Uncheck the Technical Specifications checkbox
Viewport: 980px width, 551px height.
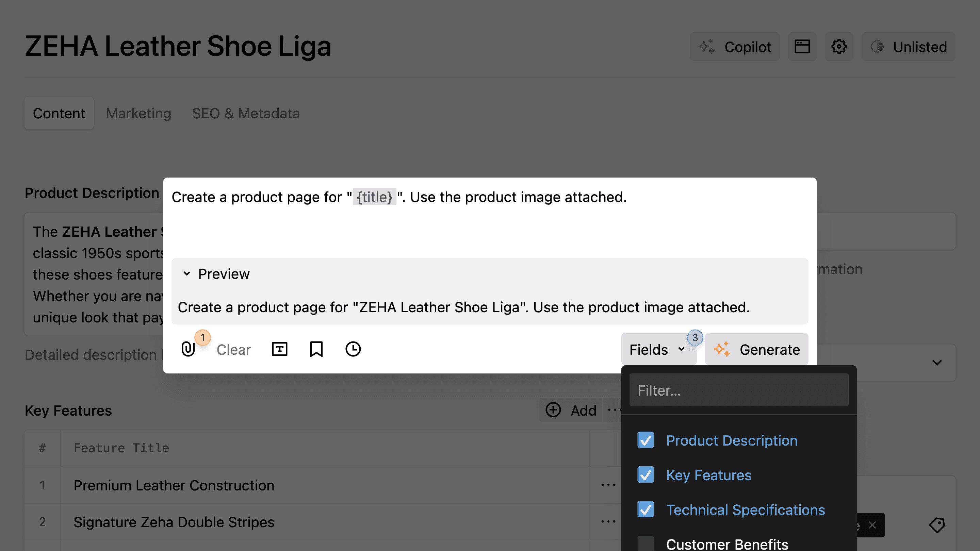pyautogui.click(x=646, y=510)
